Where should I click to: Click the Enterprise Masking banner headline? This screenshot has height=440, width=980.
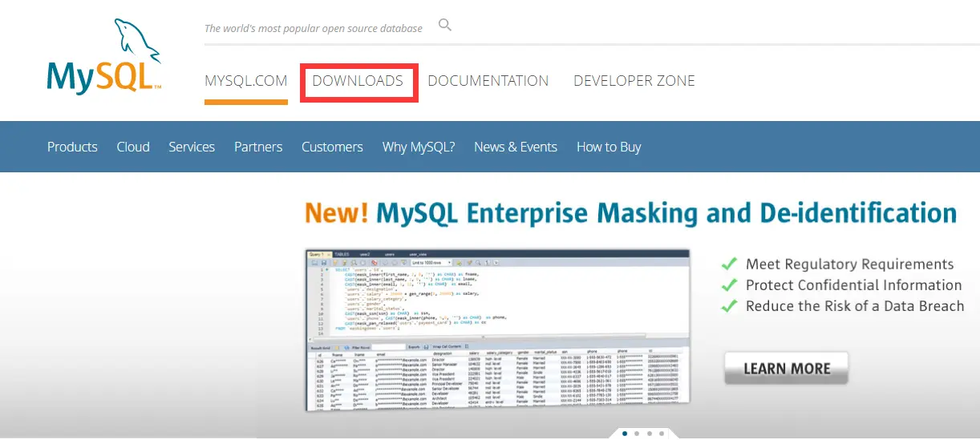point(630,213)
